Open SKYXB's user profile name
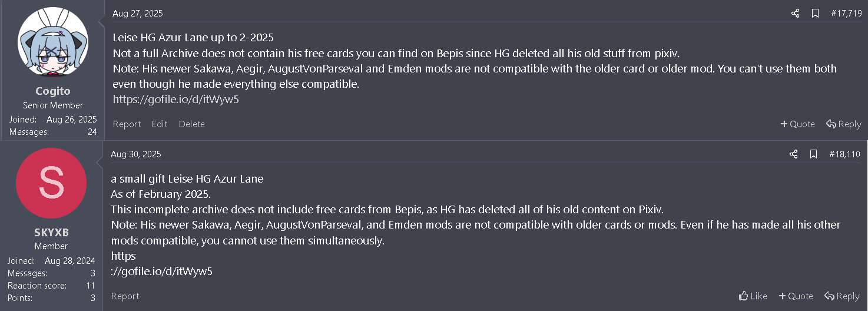The height and width of the screenshot is (311, 868). [51, 233]
